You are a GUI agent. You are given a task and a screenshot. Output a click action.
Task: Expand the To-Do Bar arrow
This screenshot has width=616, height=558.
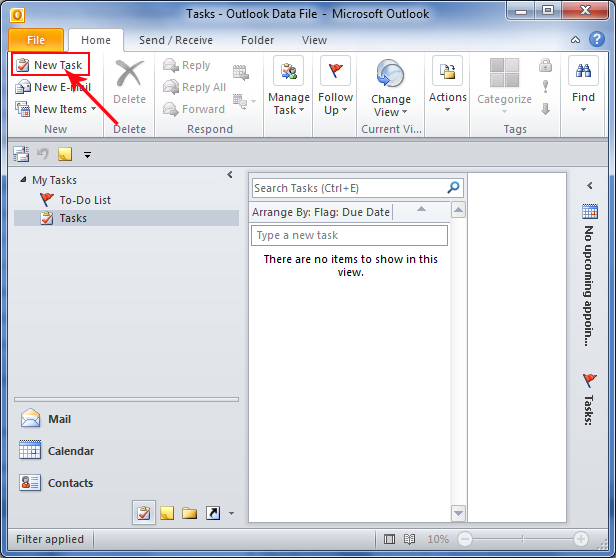point(590,185)
